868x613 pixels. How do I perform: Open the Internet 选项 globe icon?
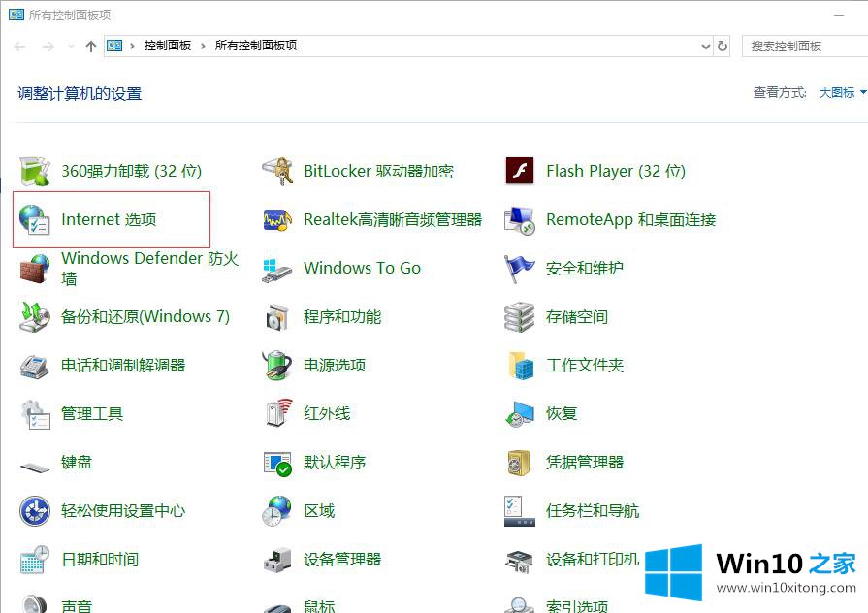point(34,219)
